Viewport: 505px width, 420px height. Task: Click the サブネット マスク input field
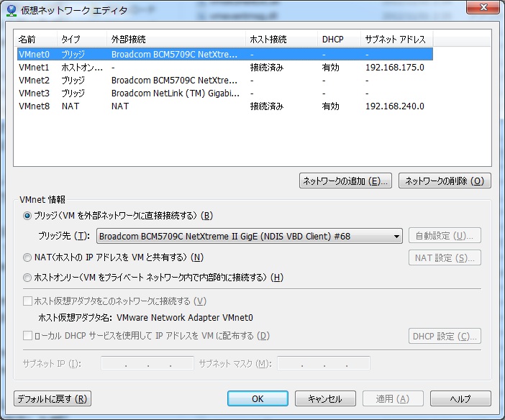324,363
